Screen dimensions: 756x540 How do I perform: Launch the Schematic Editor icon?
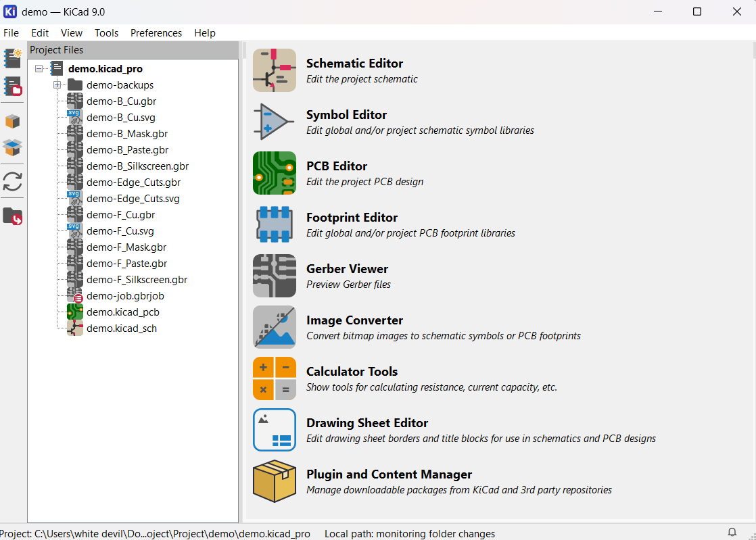275,70
